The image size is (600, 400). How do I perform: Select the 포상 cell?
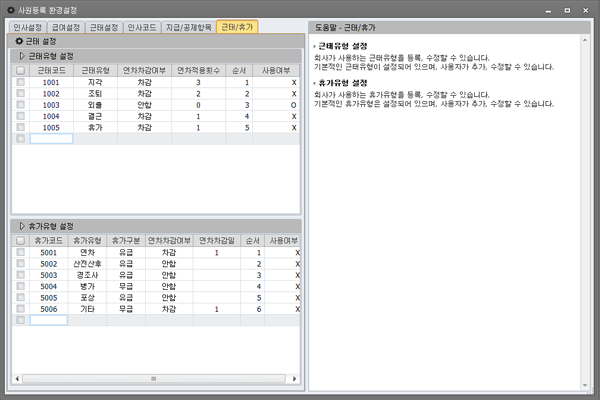[87, 298]
